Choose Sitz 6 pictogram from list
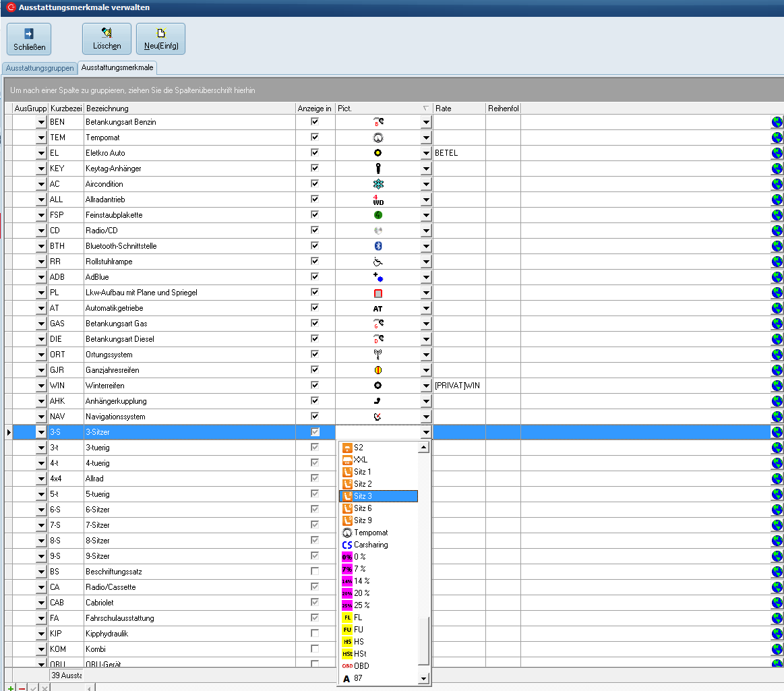The width and height of the screenshot is (784, 691). (363, 508)
